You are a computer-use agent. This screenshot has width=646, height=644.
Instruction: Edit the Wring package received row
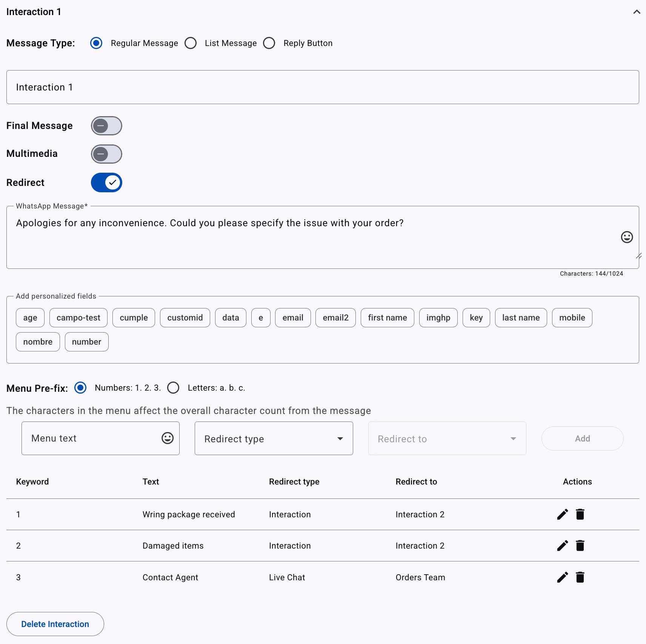(x=562, y=514)
